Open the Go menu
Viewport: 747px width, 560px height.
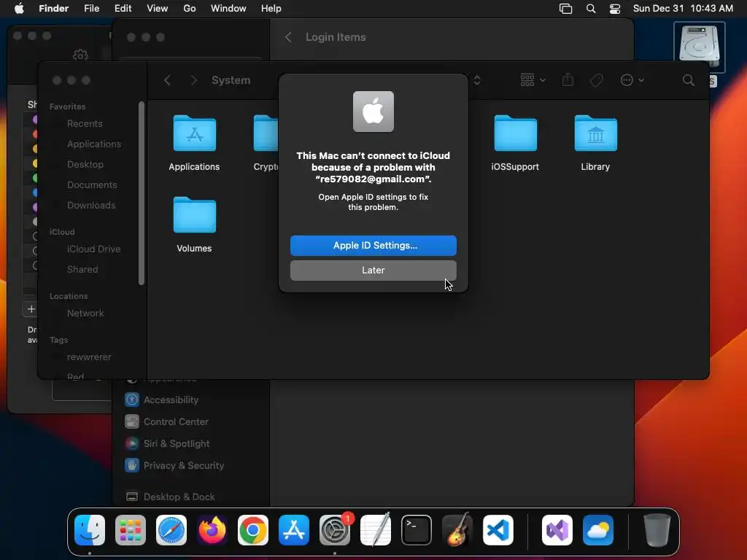190,9
